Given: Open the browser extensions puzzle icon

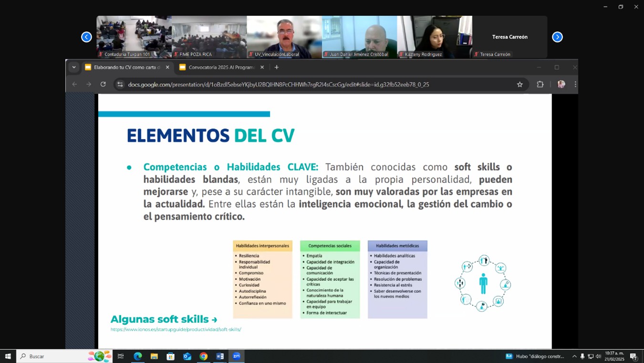Looking at the screenshot, I should [540, 85].
